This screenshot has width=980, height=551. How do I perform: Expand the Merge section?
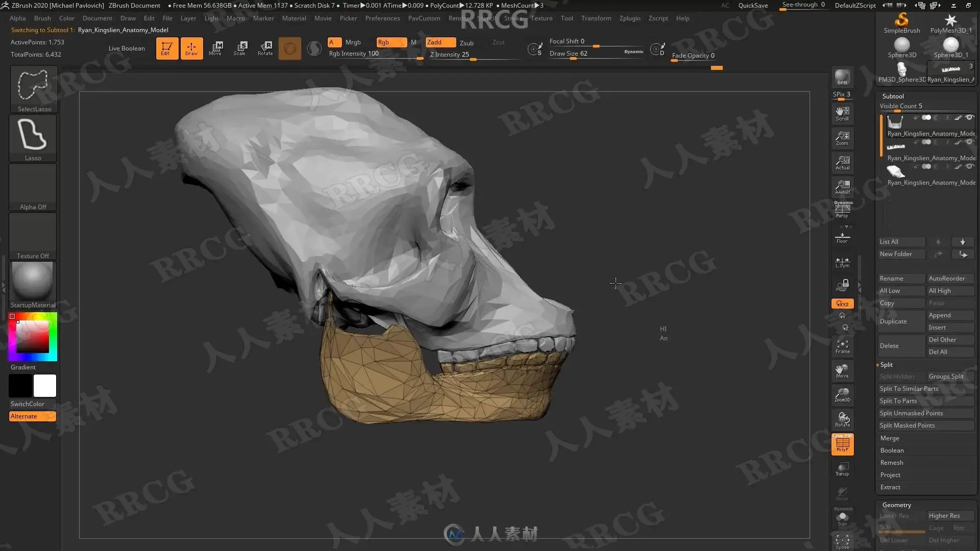coord(890,438)
